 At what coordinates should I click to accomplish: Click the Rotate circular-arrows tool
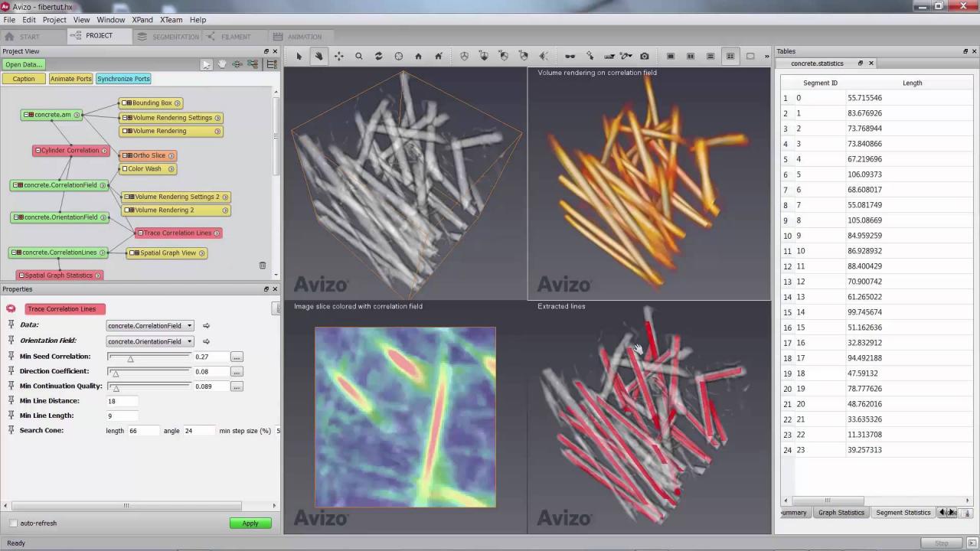[x=379, y=56]
